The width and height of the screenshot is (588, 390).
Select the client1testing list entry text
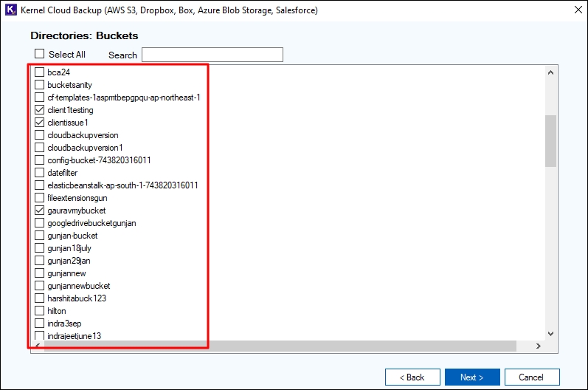71,110
